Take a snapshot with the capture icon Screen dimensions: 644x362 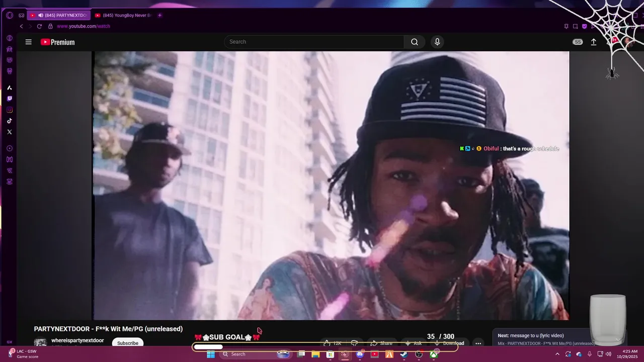pos(576,26)
